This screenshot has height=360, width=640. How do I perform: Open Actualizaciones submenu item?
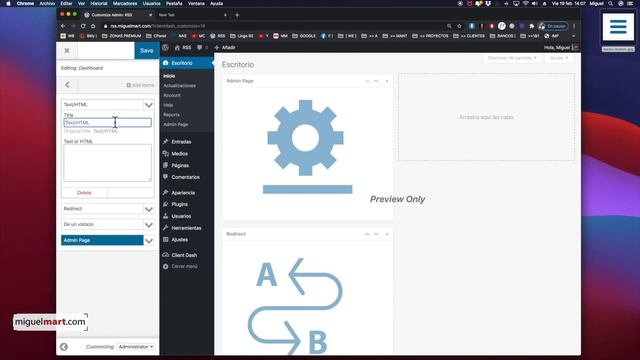pyautogui.click(x=179, y=86)
